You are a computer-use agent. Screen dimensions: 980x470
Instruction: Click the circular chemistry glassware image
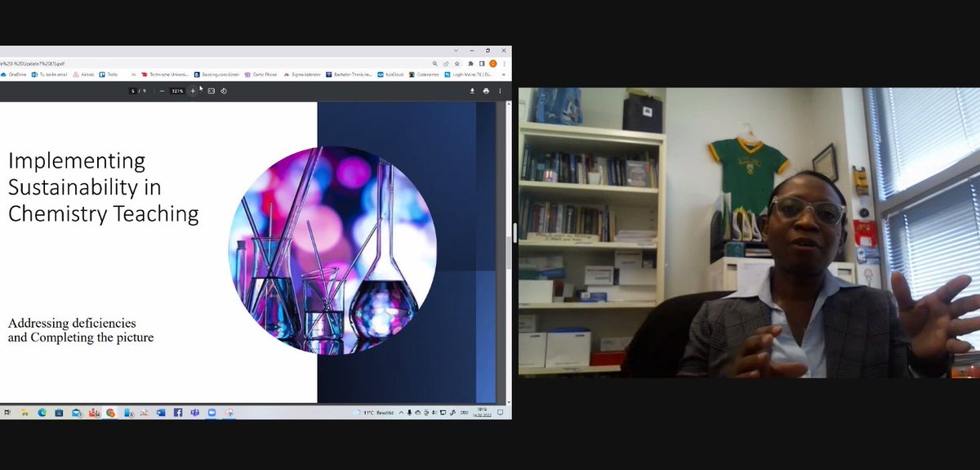click(x=332, y=250)
